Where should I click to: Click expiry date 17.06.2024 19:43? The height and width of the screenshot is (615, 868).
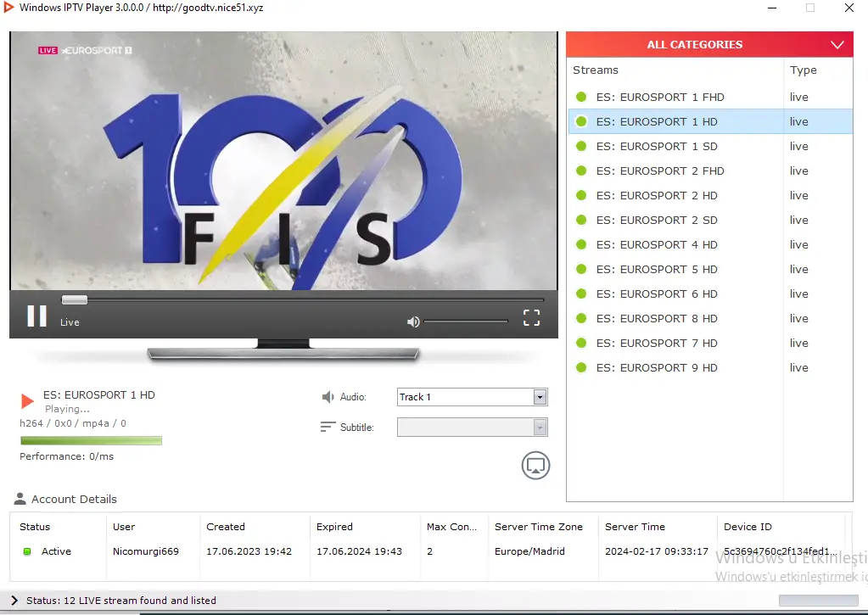pyautogui.click(x=359, y=551)
